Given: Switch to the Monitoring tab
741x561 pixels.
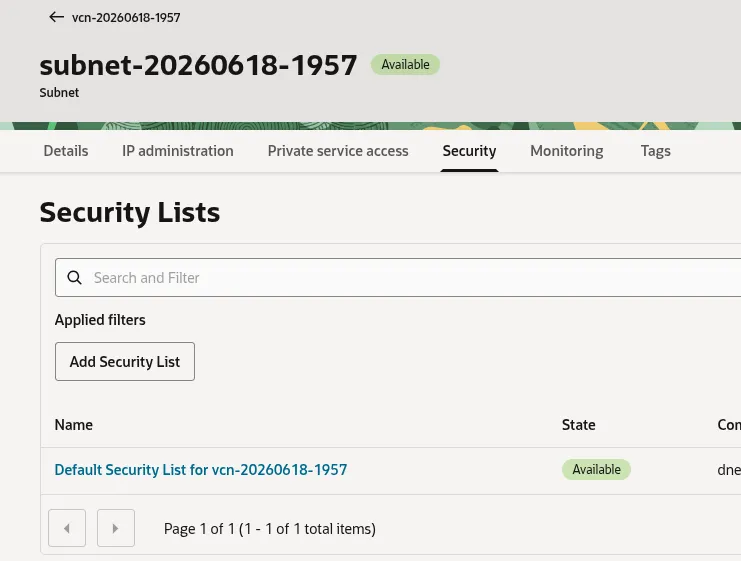Looking at the screenshot, I should click(567, 151).
